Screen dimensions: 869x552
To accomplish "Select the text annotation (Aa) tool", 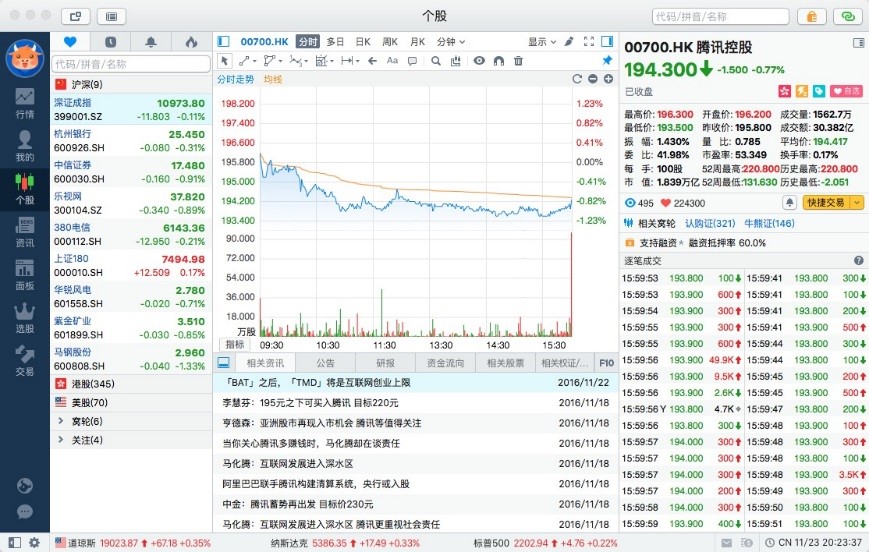I will 392,61.
